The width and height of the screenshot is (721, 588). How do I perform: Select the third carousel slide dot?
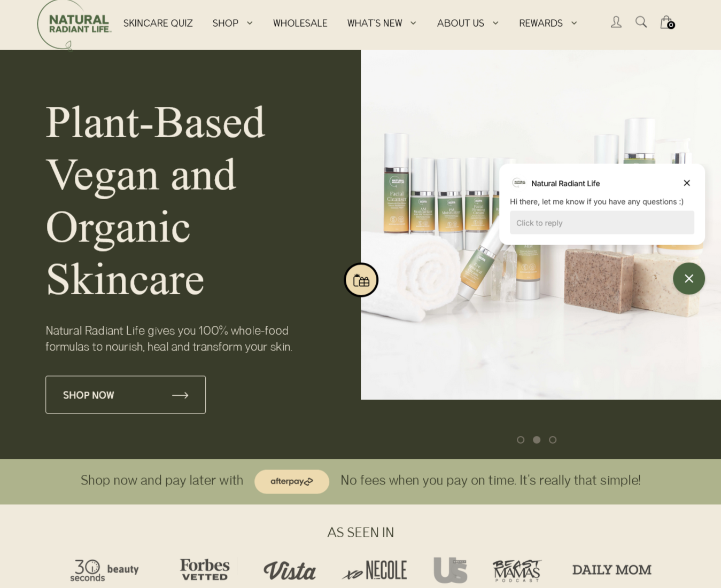click(553, 440)
